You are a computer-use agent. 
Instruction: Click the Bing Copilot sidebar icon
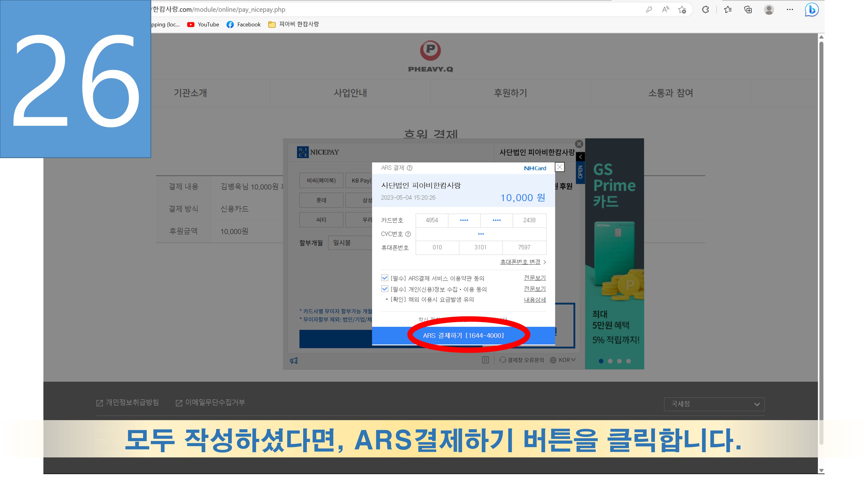tap(812, 10)
